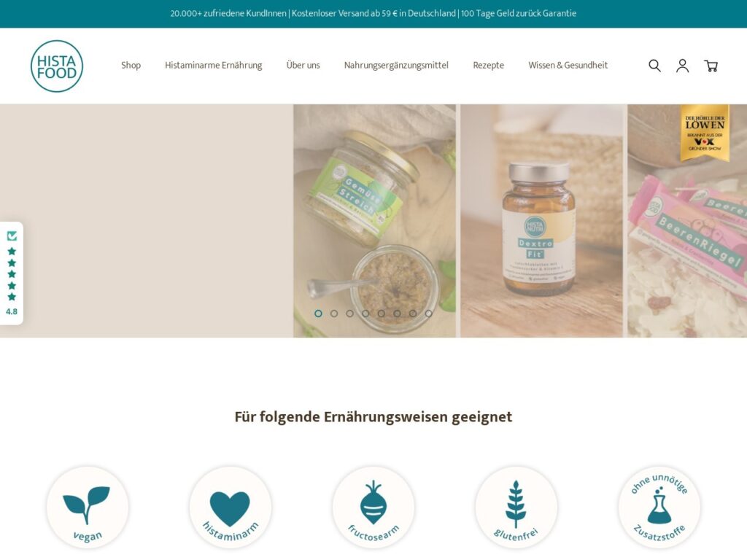
Task: Open the Shop menu
Action: (x=131, y=65)
